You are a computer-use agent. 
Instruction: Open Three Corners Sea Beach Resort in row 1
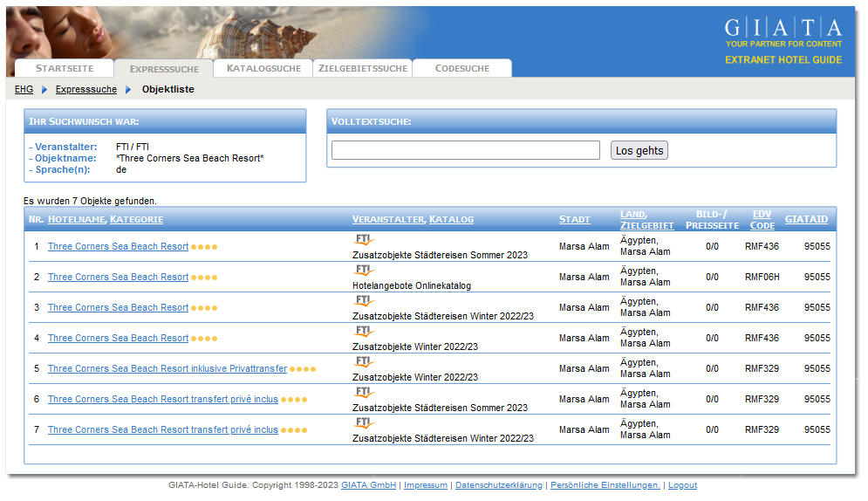(118, 246)
